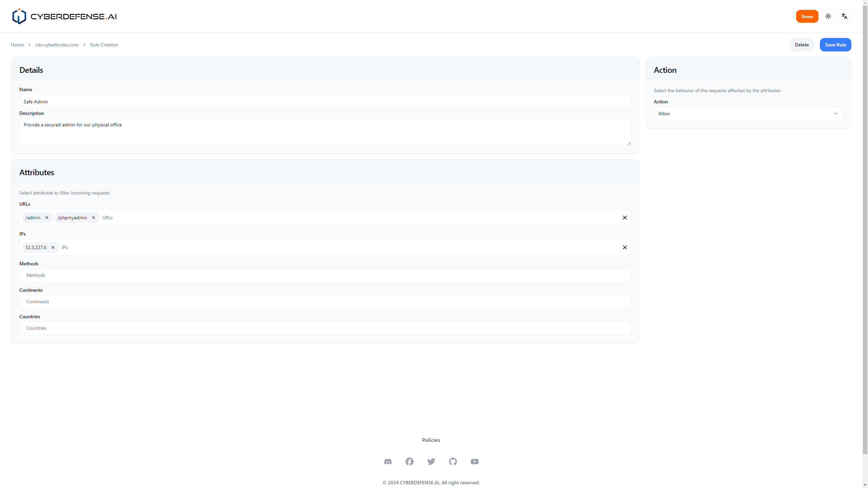The width and height of the screenshot is (868, 488).
Task: Click the Save Rule button
Action: coord(835,45)
